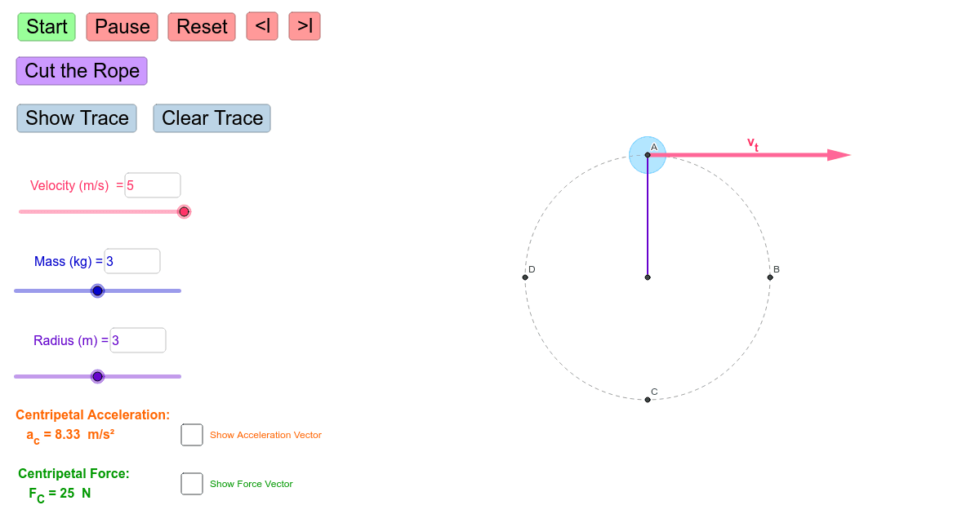Reset the simulation
This screenshot has width=980, height=514.
[202, 27]
